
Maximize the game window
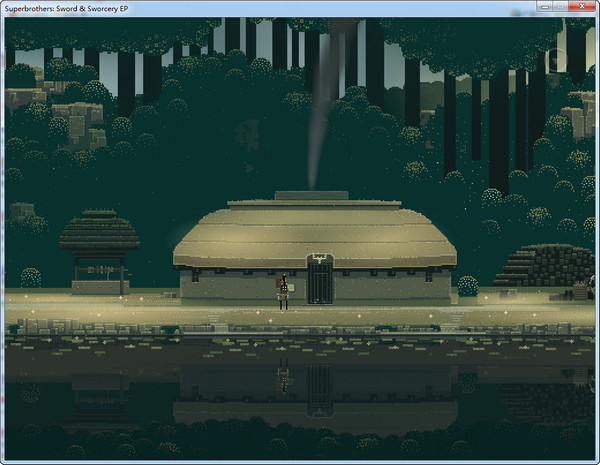(x=560, y=6)
